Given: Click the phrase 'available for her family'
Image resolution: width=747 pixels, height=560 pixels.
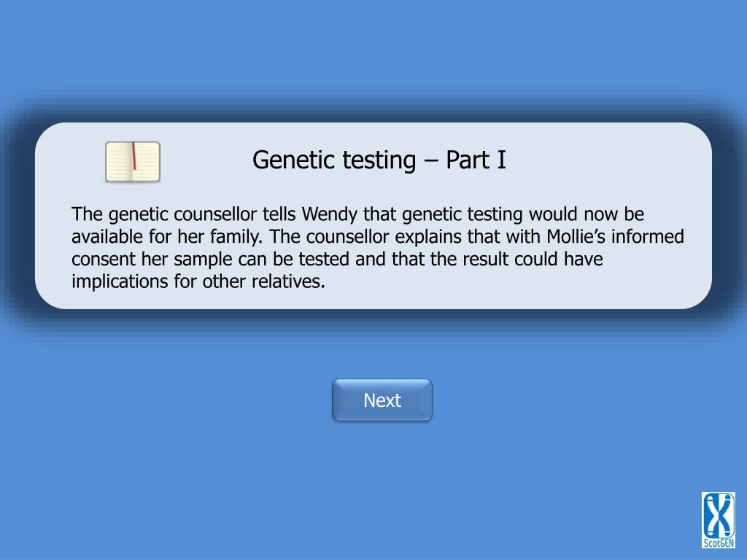Looking at the screenshot, I should point(167,237).
